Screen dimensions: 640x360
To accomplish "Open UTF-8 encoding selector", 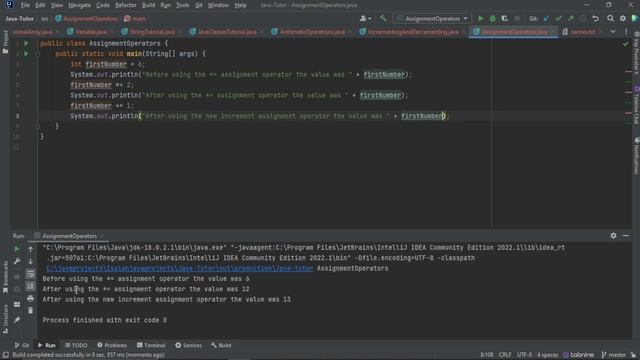I will point(524,355).
